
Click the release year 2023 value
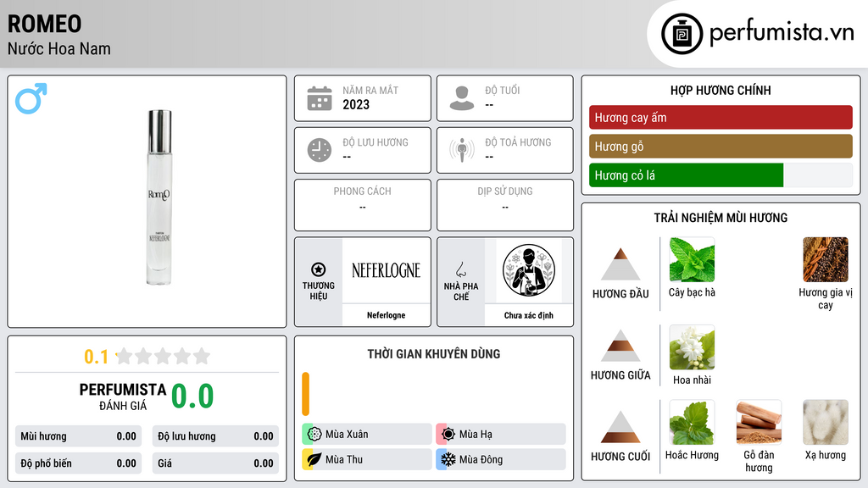coord(356,104)
